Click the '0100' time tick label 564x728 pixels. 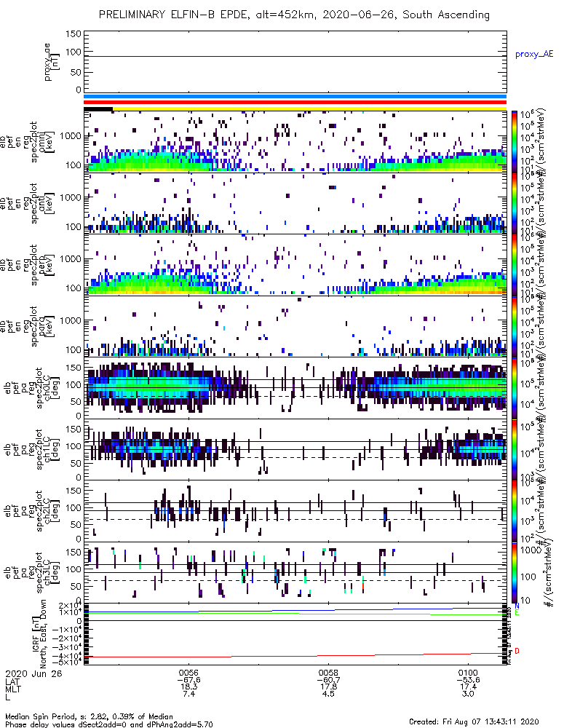click(x=468, y=673)
